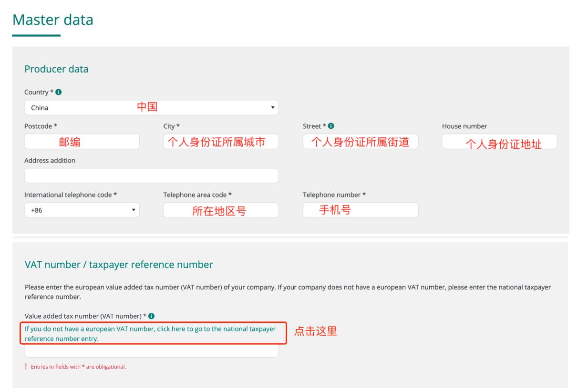The width and height of the screenshot is (578, 392).
Task: Expand the international telephone code +86 dropdown
Action: [x=82, y=210]
